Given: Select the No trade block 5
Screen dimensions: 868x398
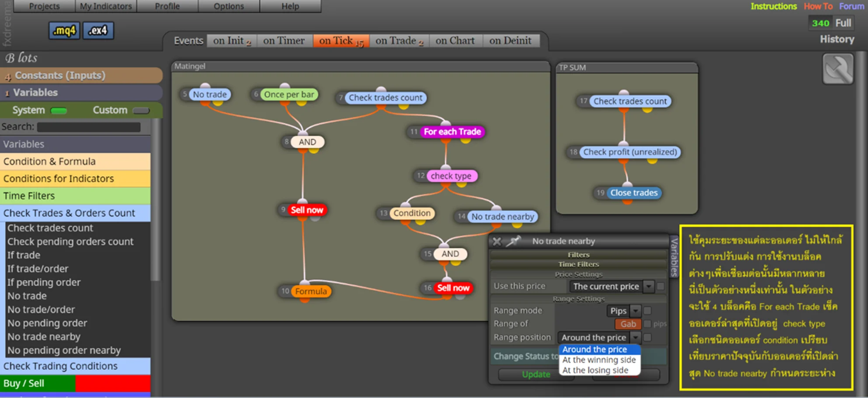Looking at the screenshot, I should (x=210, y=94).
